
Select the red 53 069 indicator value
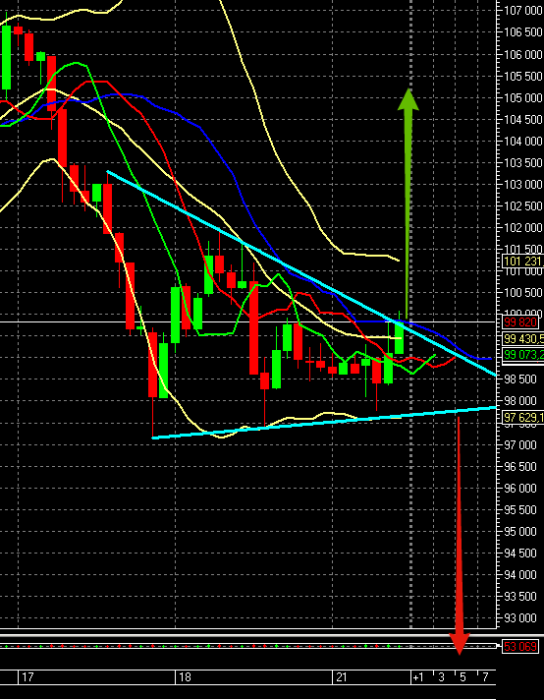521,646
